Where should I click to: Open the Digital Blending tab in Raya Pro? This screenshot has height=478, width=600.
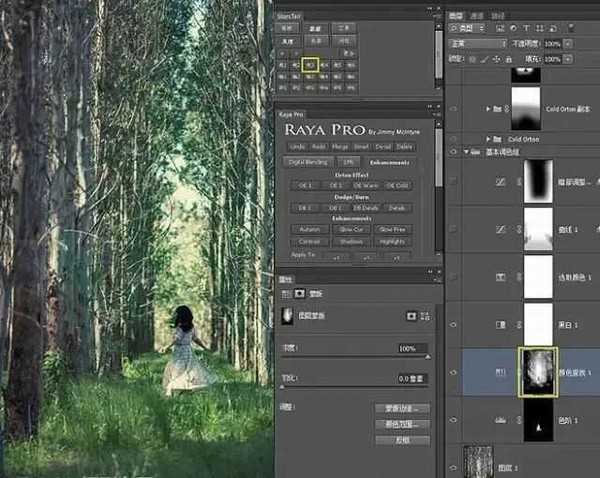point(308,161)
